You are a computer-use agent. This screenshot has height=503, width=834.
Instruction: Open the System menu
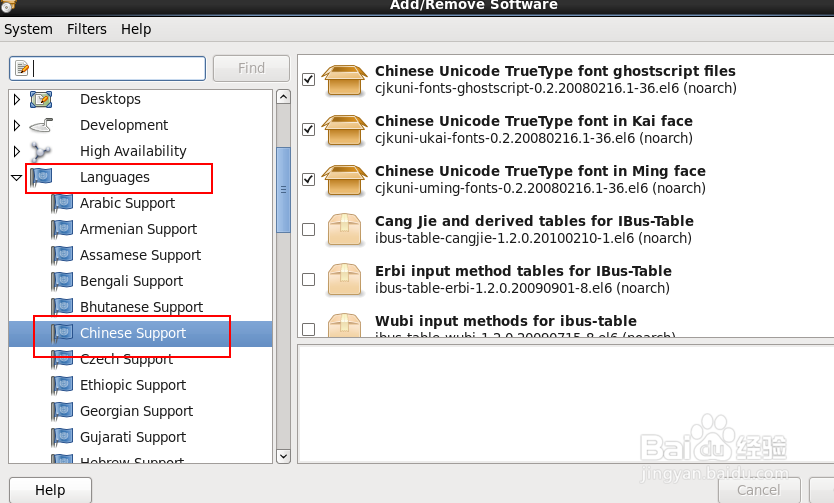pos(28,29)
